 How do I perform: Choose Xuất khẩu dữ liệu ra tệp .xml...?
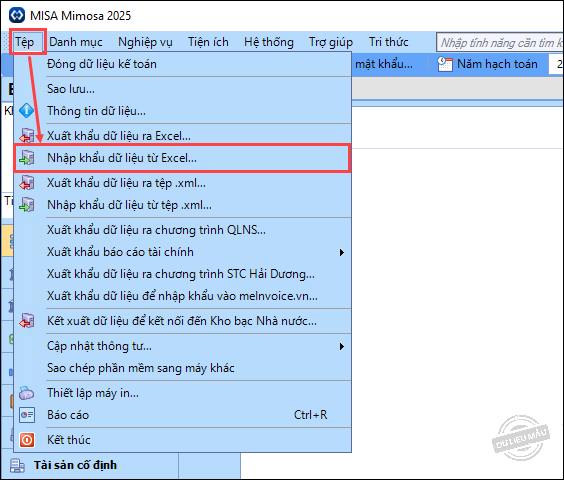click(x=182, y=183)
